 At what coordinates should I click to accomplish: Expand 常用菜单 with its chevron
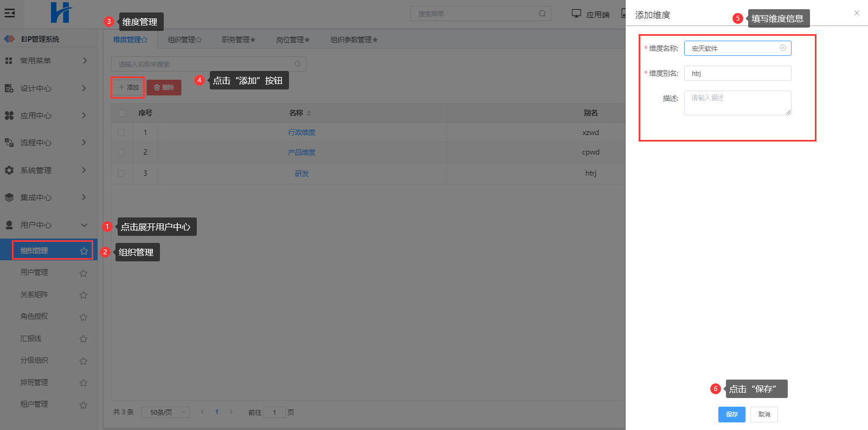85,61
